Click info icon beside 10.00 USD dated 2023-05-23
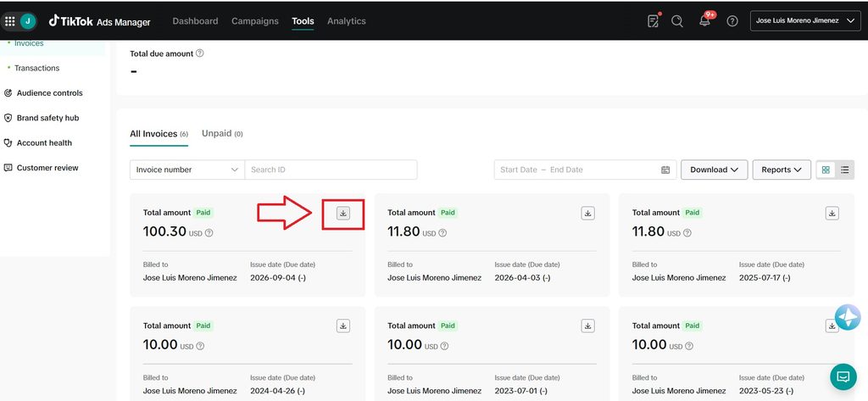This screenshot has width=868, height=401. (x=689, y=346)
